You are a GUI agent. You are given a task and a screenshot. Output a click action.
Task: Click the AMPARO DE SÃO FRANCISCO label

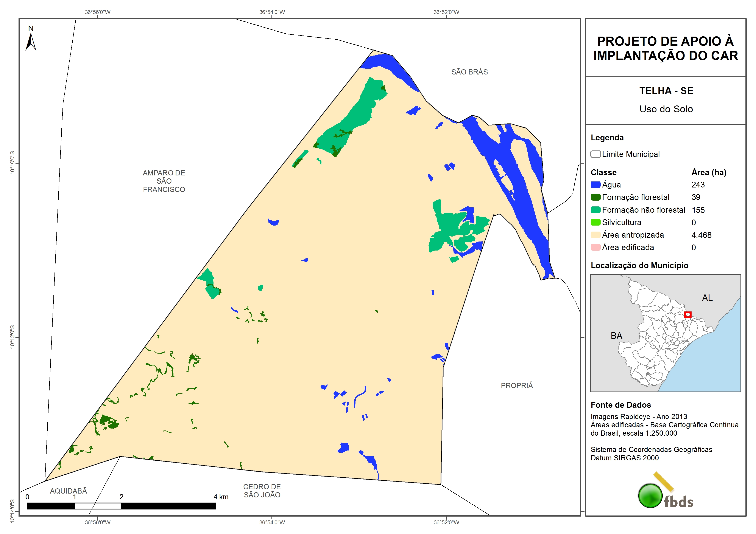click(164, 181)
